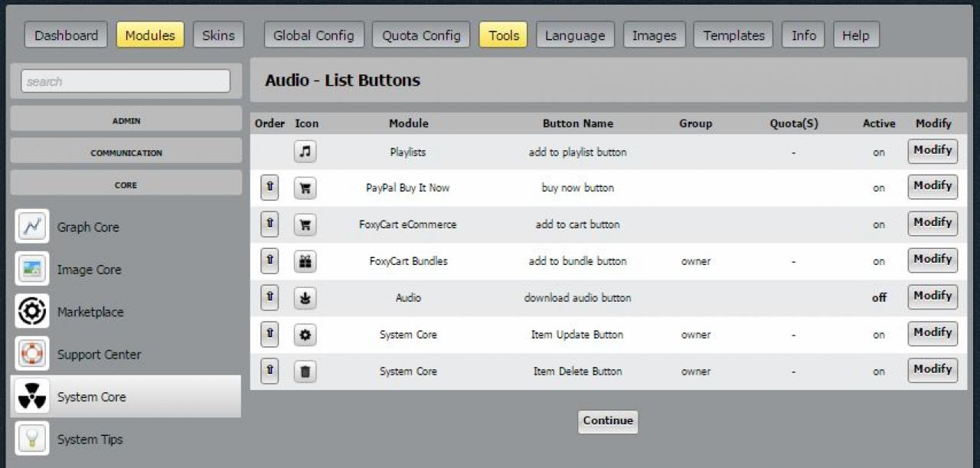Viewport: 980px width, 468px height.
Task: Open the Global Config tab
Action: 313,35
